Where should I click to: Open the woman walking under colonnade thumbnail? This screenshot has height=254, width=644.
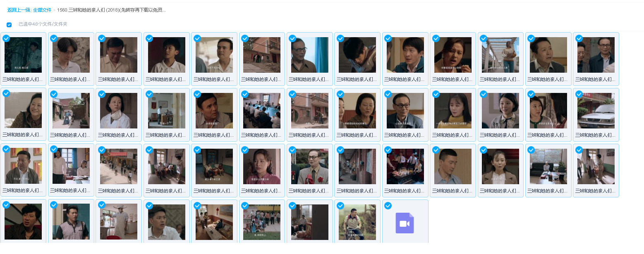click(500, 55)
